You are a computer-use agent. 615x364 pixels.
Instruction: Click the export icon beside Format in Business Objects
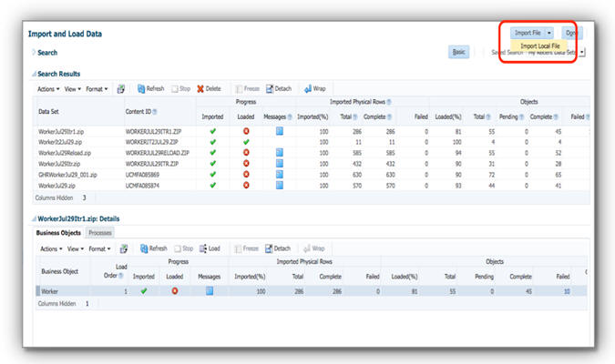tap(124, 248)
